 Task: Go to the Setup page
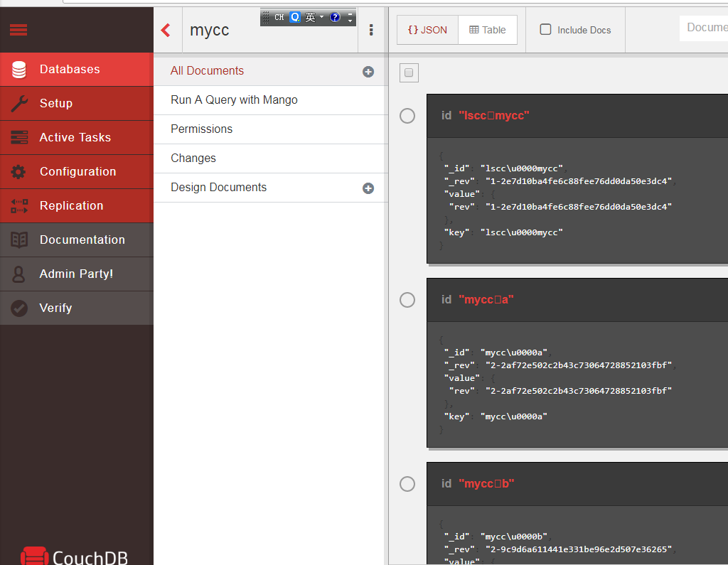pos(77,104)
